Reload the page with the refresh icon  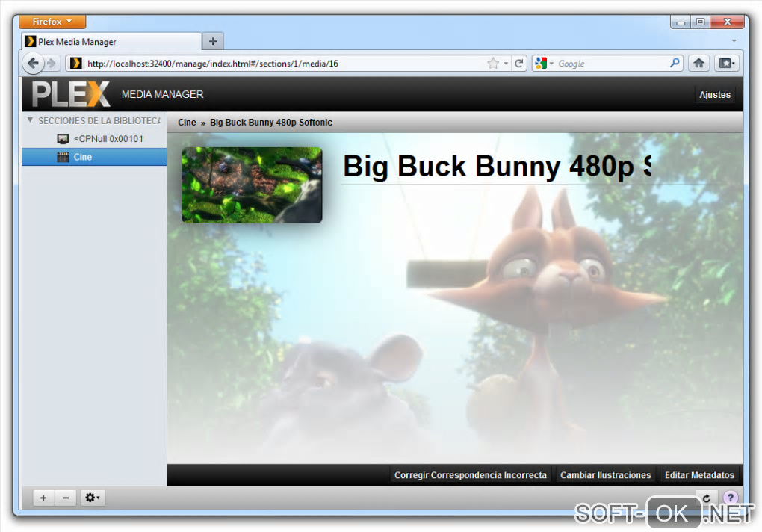pos(519,64)
